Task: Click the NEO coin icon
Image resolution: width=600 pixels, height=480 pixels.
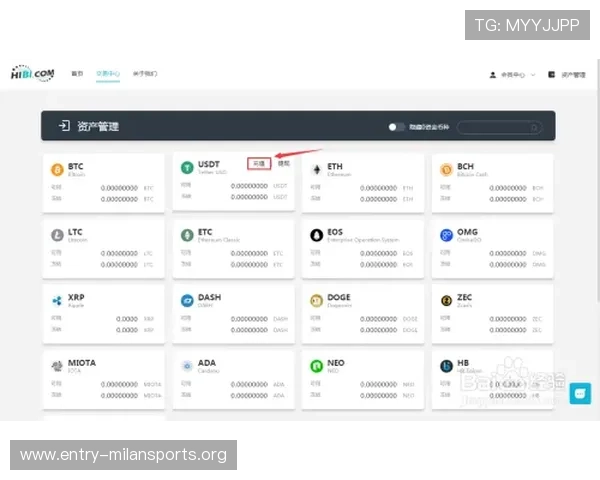Action: coord(317,366)
